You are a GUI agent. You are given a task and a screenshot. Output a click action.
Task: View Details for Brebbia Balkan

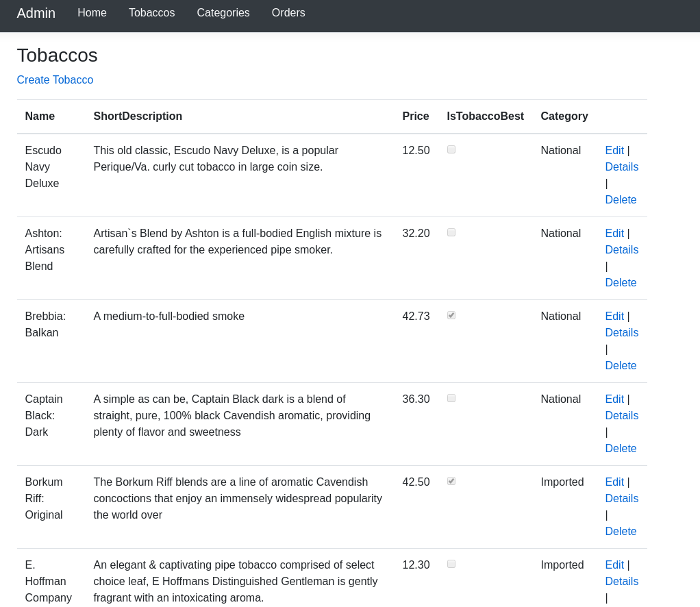[x=621, y=332]
